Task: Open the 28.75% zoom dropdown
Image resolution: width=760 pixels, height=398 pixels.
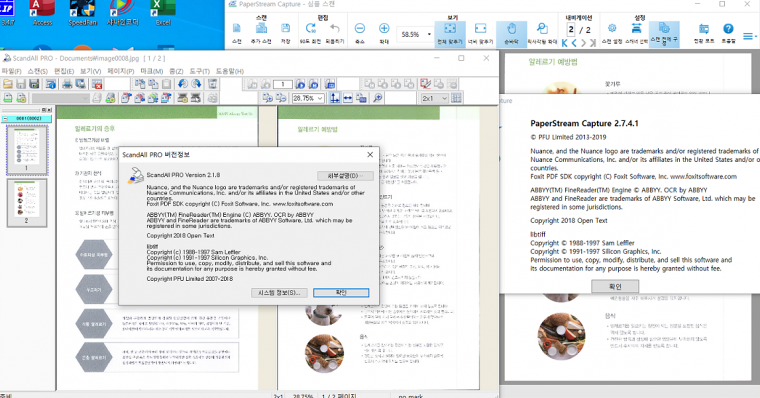Action: click(307, 98)
